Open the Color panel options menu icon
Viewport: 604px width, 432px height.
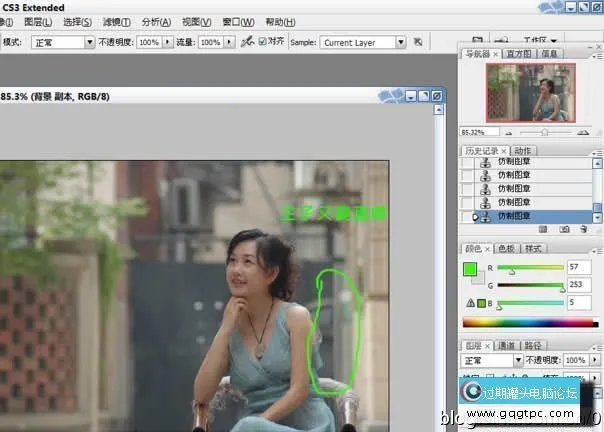598,251
